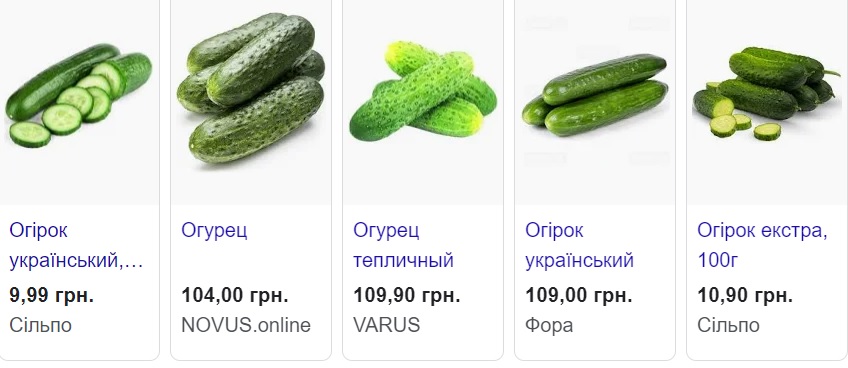
Task: Click the VARUS seller label
Action: click(x=387, y=325)
